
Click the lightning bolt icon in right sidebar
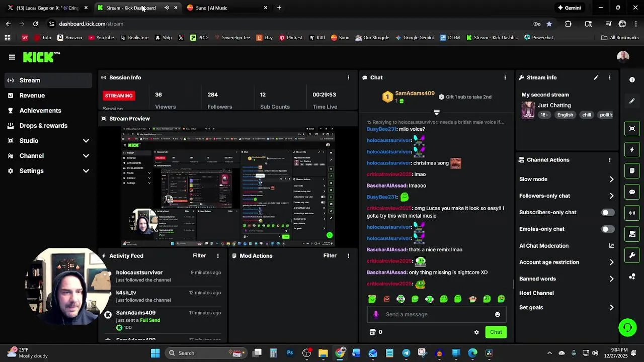tap(632, 150)
